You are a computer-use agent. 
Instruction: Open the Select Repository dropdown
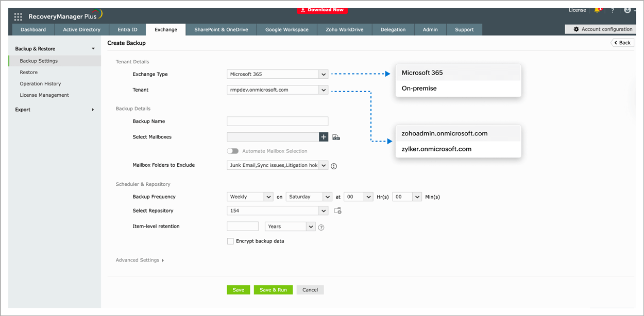pyautogui.click(x=277, y=210)
